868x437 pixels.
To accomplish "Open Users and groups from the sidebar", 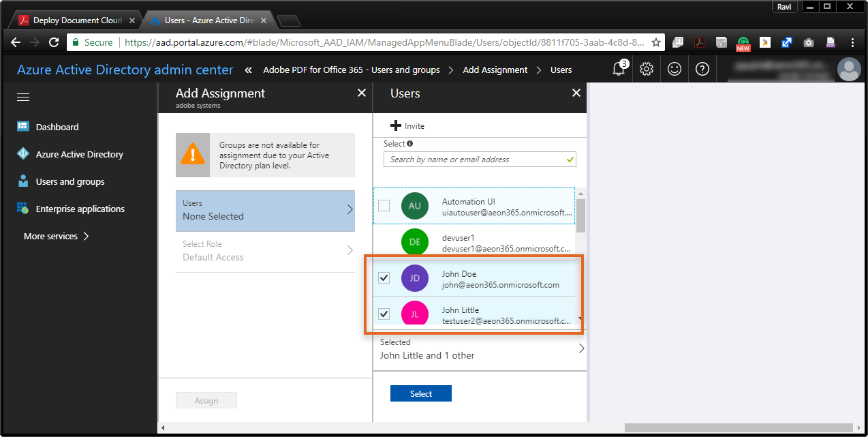I will (x=70, y=181).
